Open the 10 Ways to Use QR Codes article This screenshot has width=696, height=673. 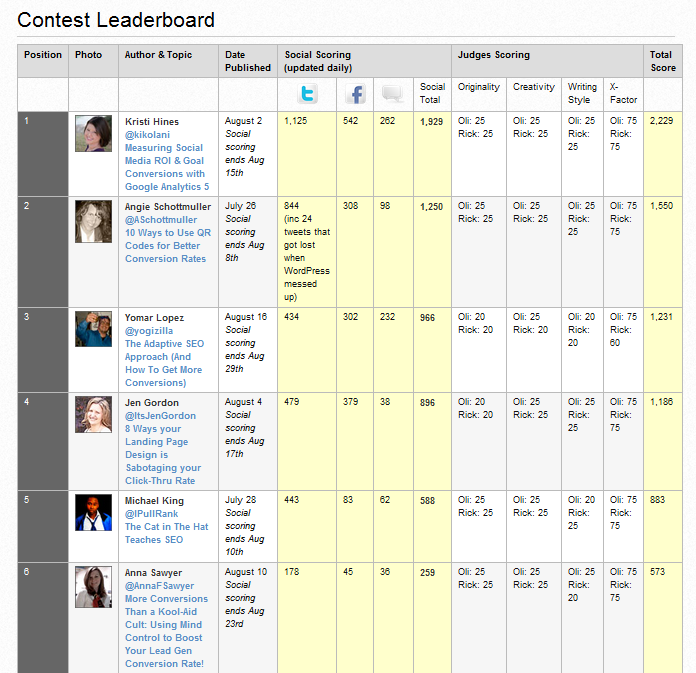tap(168, 246)
